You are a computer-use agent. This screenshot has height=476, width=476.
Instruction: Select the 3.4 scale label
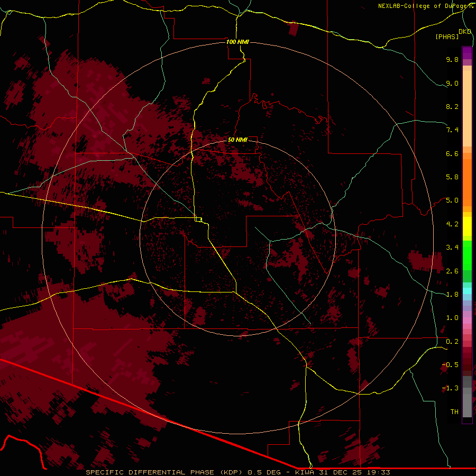pyautogui.click(x=452, y=248)
